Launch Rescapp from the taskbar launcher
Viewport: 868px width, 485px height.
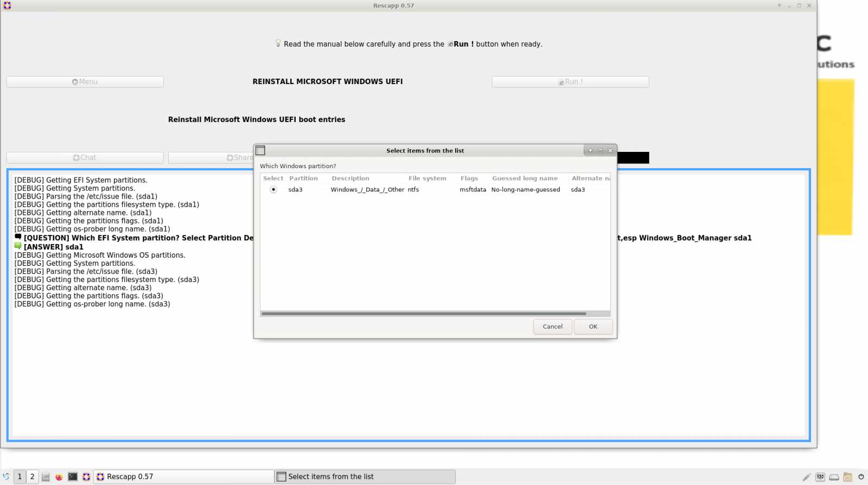pyautogui.click(x=86, y=477)
